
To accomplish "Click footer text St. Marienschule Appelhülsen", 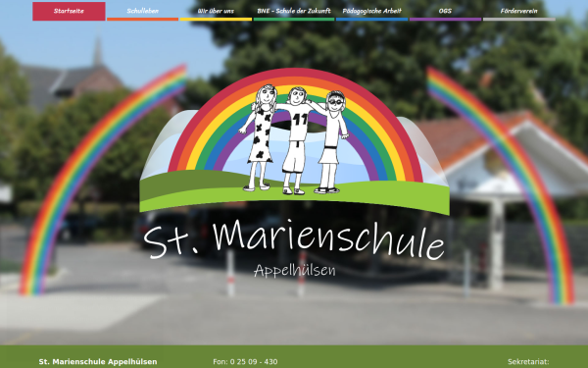I will [98, 362].
